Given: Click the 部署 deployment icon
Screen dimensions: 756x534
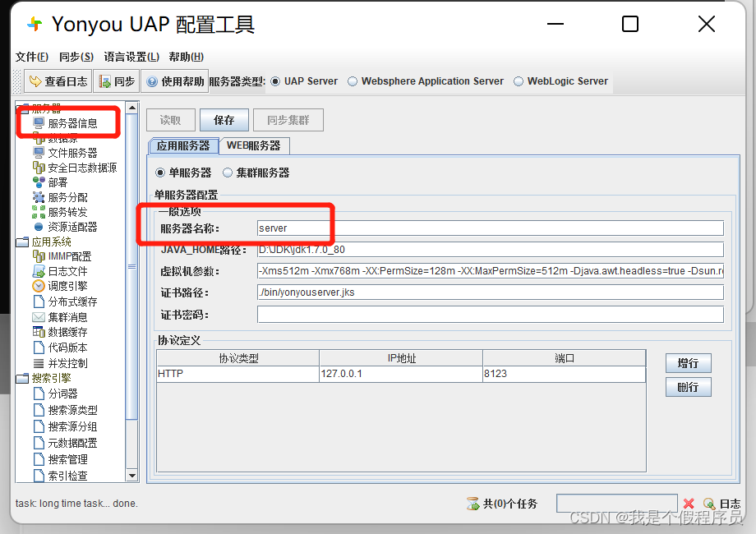Looking at the screenshot, I should click(x=39, y=182).
